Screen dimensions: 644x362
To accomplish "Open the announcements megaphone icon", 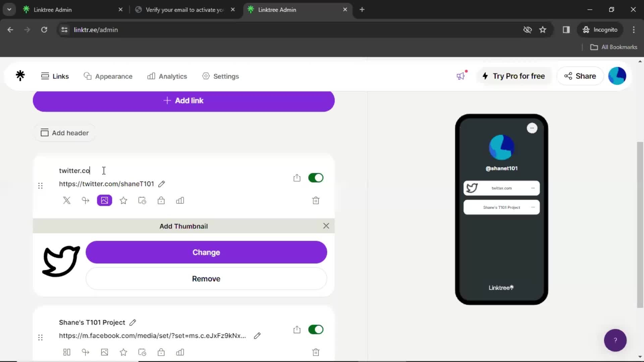I will 461,76.
